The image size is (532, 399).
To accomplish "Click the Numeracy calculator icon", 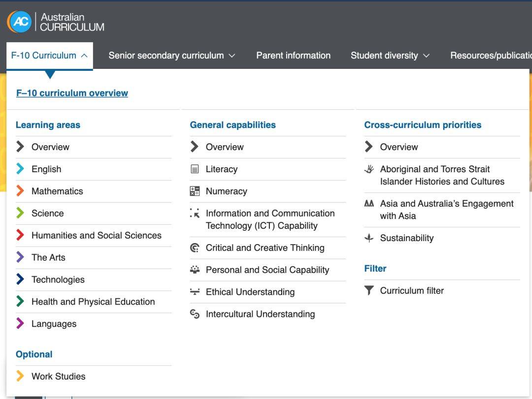I will click(195, 191).
